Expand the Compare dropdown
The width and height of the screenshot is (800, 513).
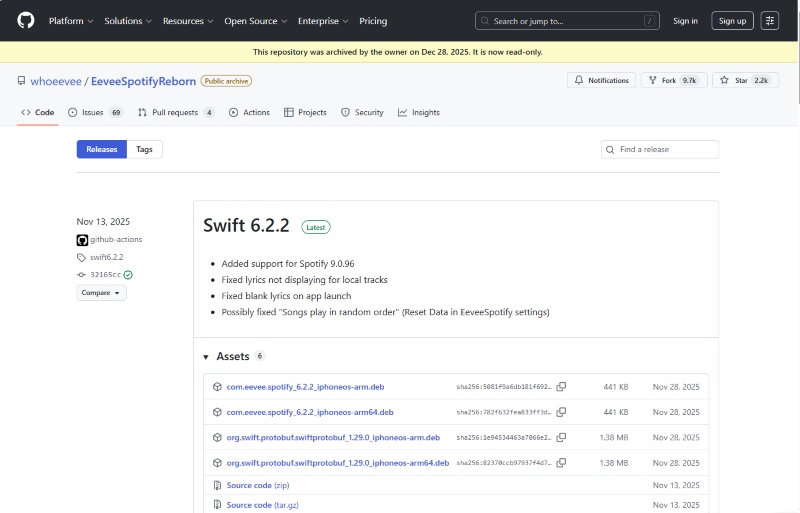(x=101, y=293)
